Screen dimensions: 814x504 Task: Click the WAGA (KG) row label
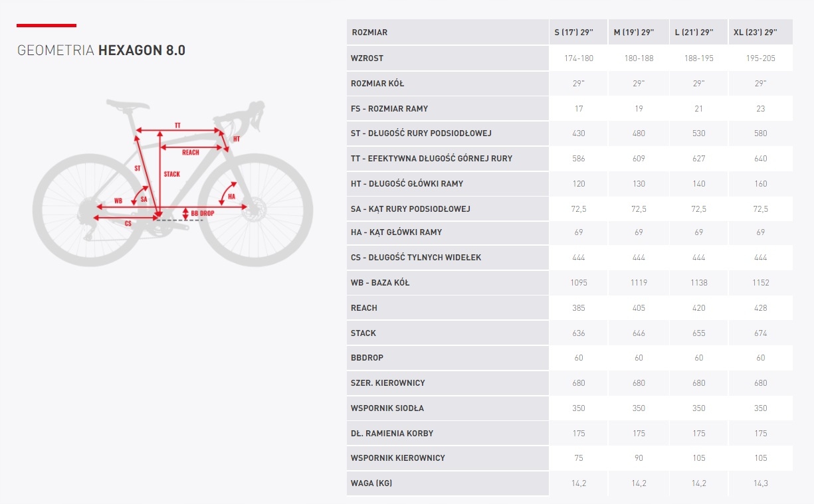[371, 483]
